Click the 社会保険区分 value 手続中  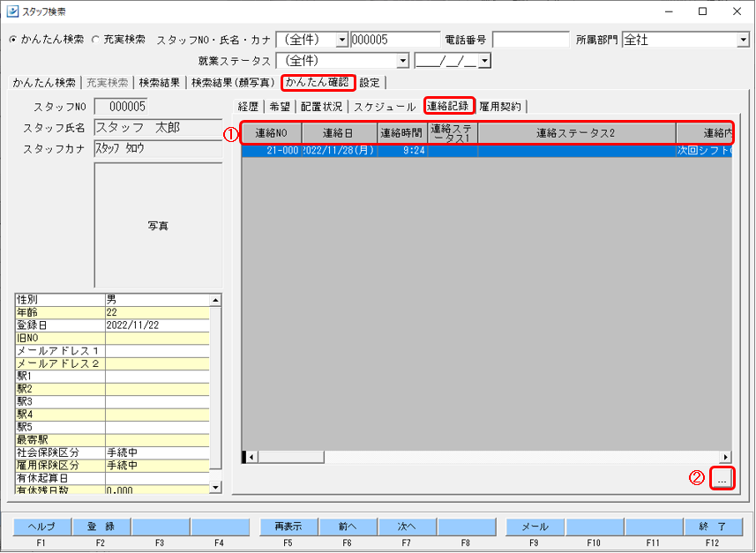point(157,452)
